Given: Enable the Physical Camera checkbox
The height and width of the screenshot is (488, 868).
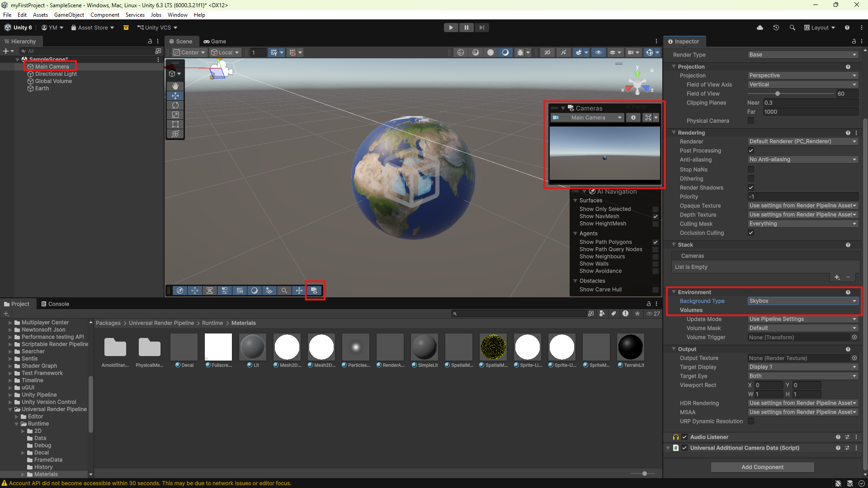Looking at the screenshot, I should tap(751, 121).
